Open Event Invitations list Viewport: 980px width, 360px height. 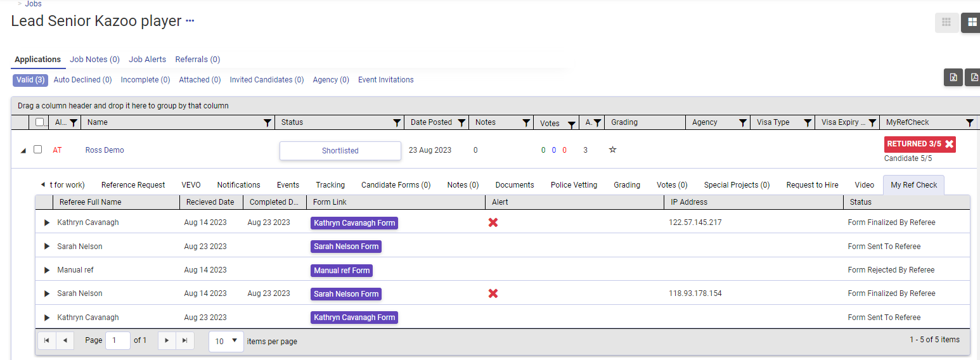tap(386, 80)
